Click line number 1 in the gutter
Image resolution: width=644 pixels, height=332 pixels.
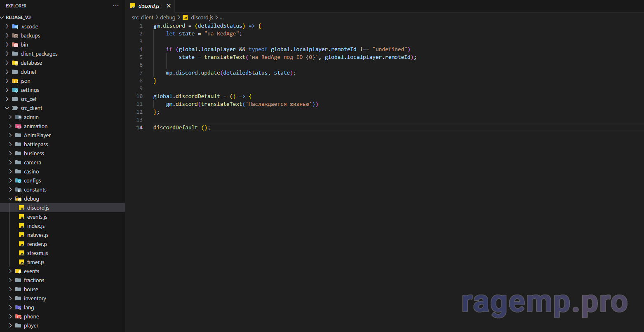(141, 26)
